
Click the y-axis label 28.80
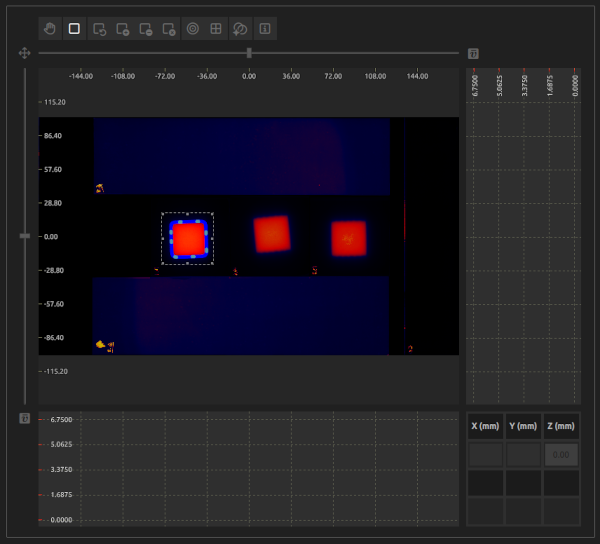(x=53, y=203)
